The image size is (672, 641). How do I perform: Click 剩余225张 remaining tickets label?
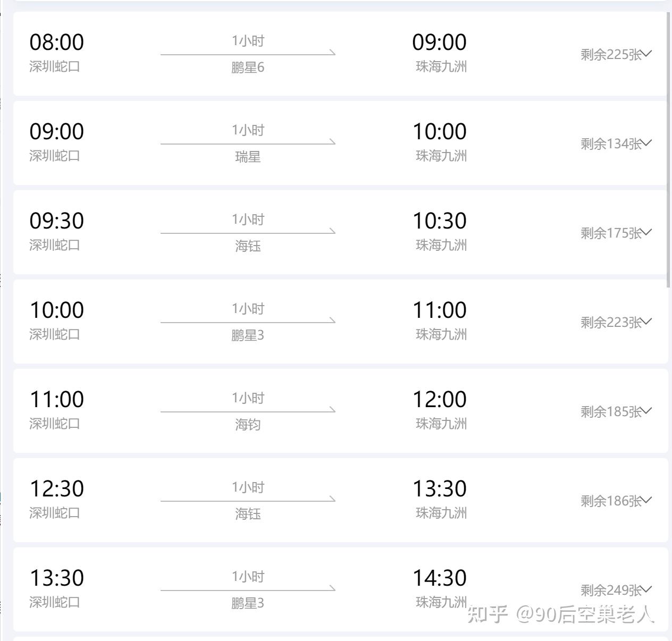[x=610, y=55]
